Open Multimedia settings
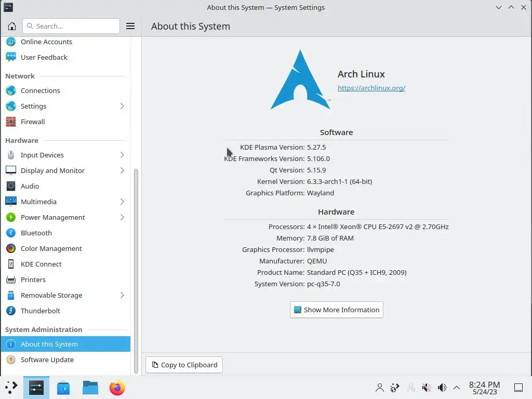The height and width of the screenshot is (399, 532). [65, 202]
